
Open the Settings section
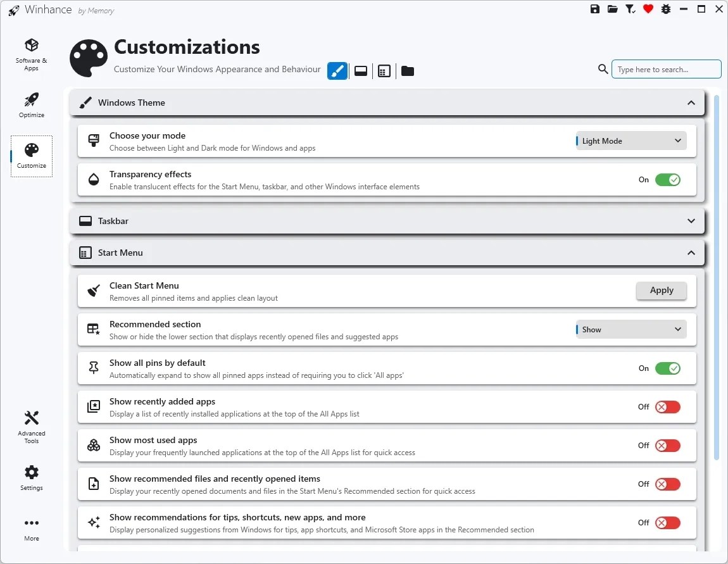31,477
